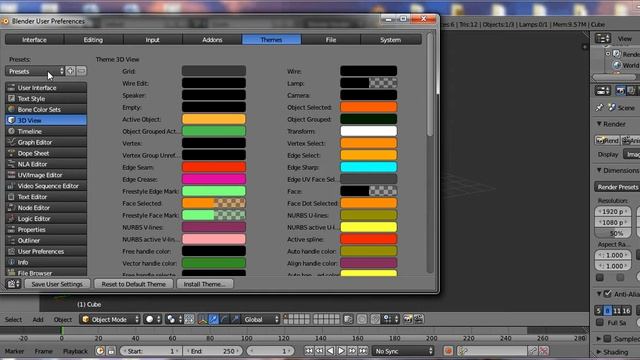The height and width of the screenshot is (360, 640).
Task: Open UV/Image Editor theme settings
Action: pos(46,175)
